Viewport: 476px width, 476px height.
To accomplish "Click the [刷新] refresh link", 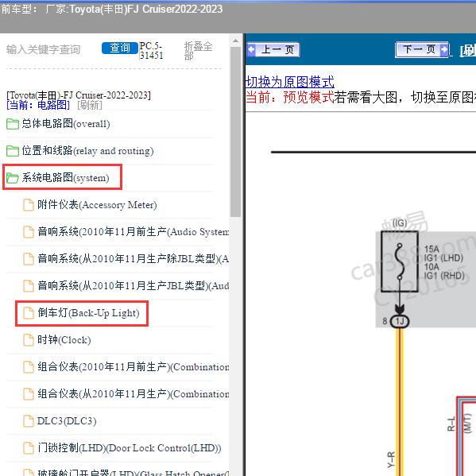I will [90, 106].
